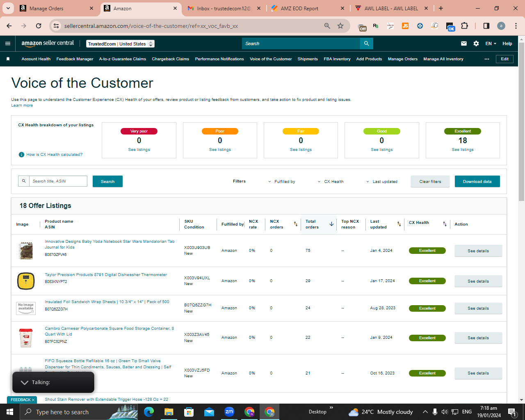This screenshot has height=420, width=525.
Task: Sort by NCX orders arrows
Action: coord(296,224)
